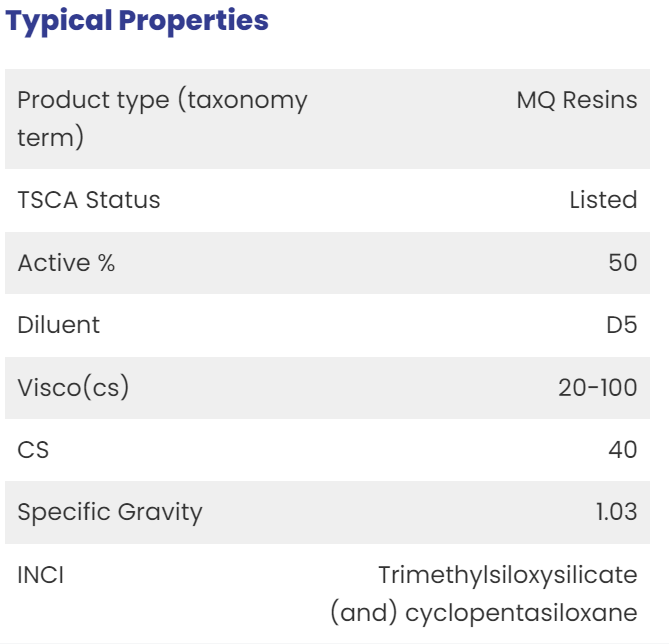Select the INCI label
Screen dimensions: 669x644
41,575
